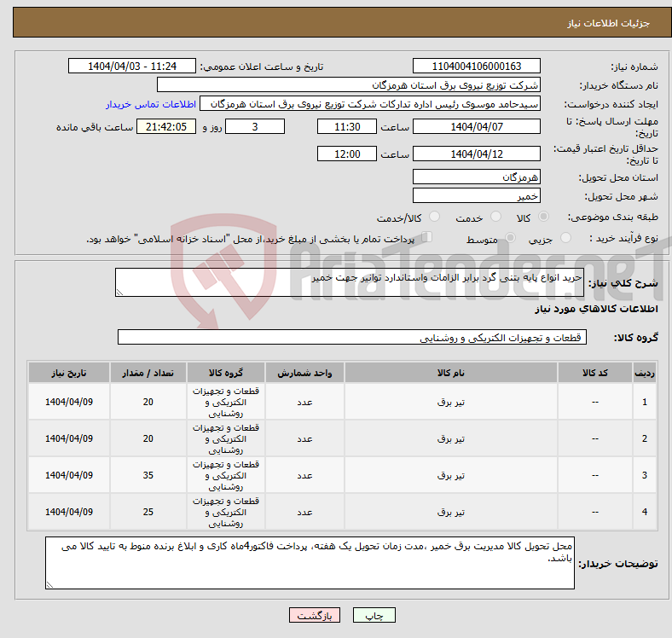Click remaining days field showing 3
This screenshot has width=672, height=638.
[x=255, y=126]
